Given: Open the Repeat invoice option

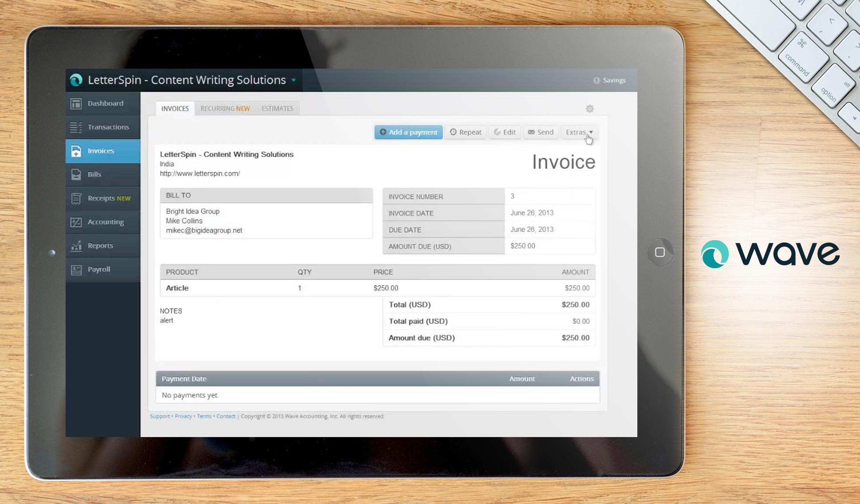Looking at the screenshot, I should pyautogui.click(x=465, y=132).
